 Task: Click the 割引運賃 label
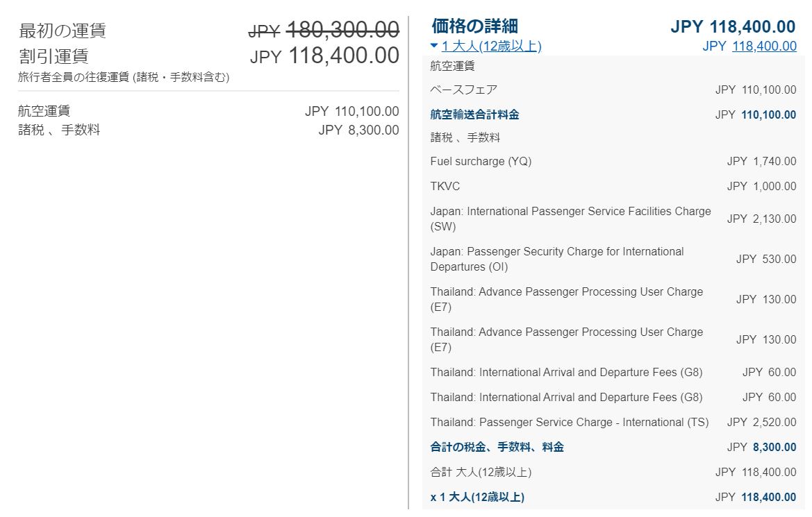54,56
